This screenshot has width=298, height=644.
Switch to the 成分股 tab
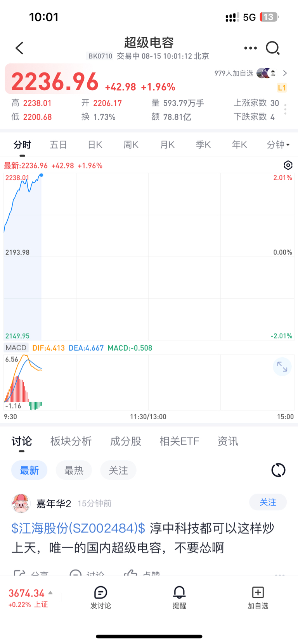[x=126, y=441]
